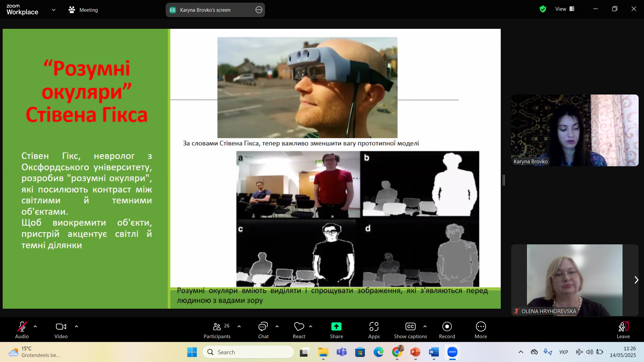Open the View layout menu
The width and height of the screenshot is (644, 362).
[x=565, y=9]
